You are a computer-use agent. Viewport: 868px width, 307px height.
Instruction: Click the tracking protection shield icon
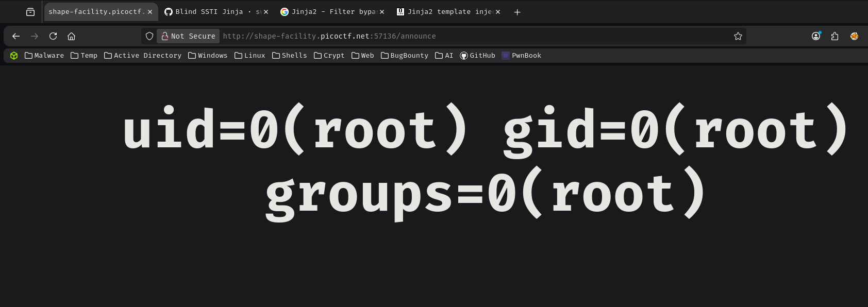149,36
